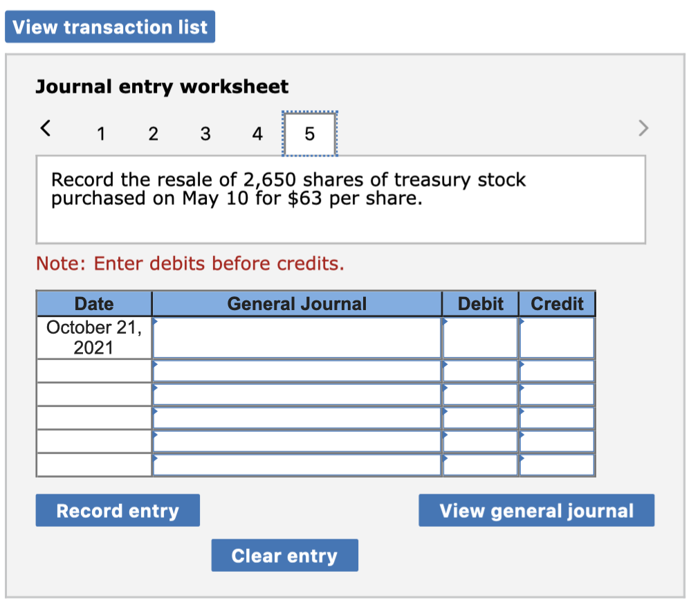The width and height of the screenshot is (700, 605).
Task: Switch to transaction tab 2
Action: [153, 134]
